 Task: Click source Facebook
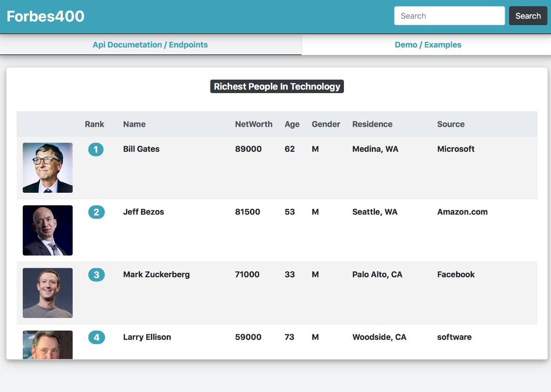[456, 274]
